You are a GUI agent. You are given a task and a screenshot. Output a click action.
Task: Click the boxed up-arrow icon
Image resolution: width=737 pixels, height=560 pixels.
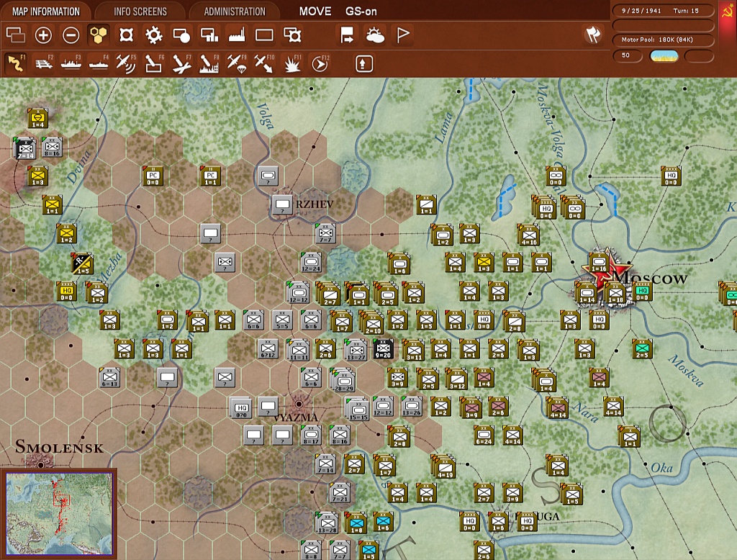pos(363,63)
